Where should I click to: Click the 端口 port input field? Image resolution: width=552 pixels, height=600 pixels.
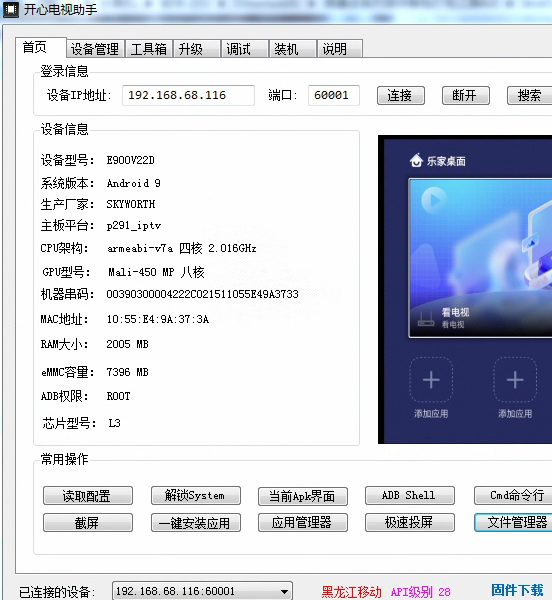pyautogui.click(x=334, y=95)
